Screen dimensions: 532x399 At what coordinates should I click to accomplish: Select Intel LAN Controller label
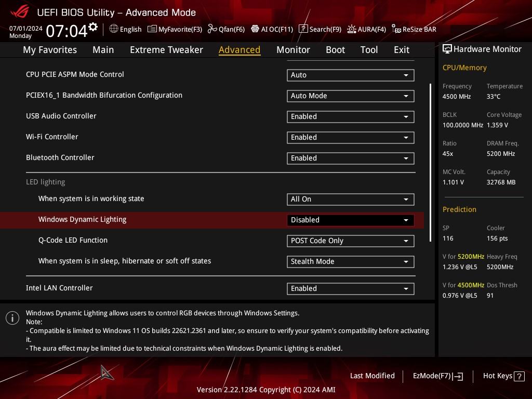coord(59,288)
